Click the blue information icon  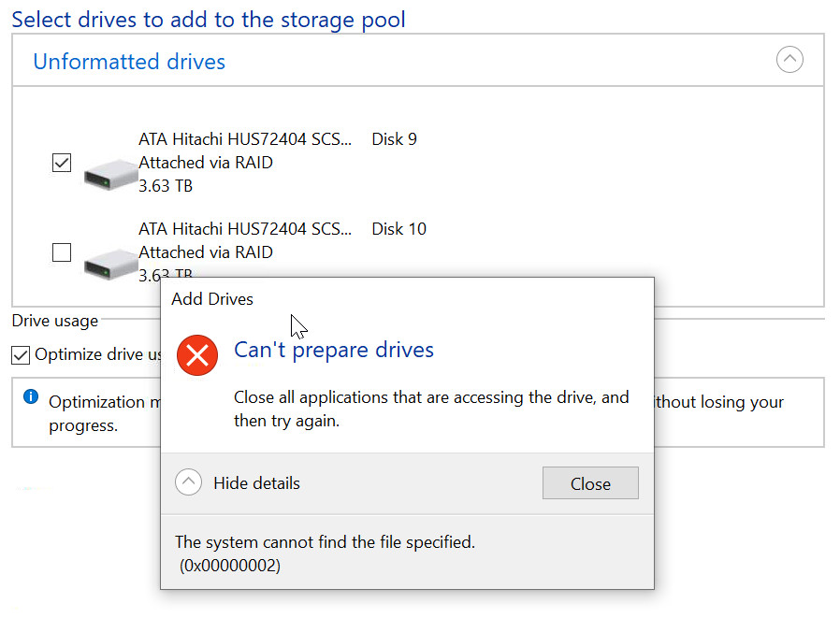31,398
